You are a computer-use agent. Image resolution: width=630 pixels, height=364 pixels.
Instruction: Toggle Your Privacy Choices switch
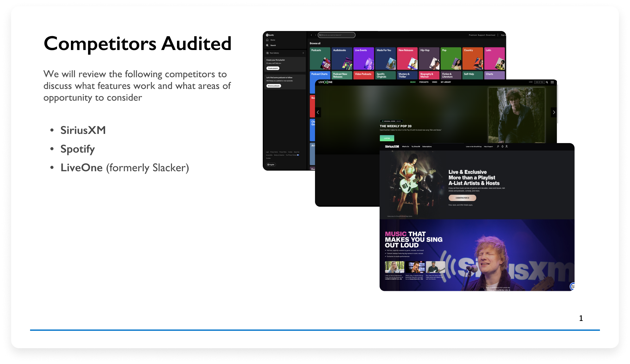[298, 155]
